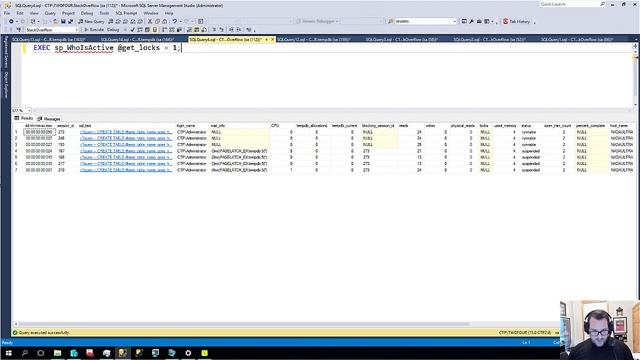Click the Windows Start button
The height and width of the screenshot is (360, 640).
point(8,353)
